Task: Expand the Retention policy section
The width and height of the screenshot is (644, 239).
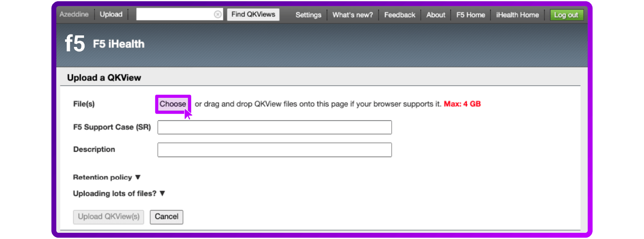Action: tap(107, 177)
